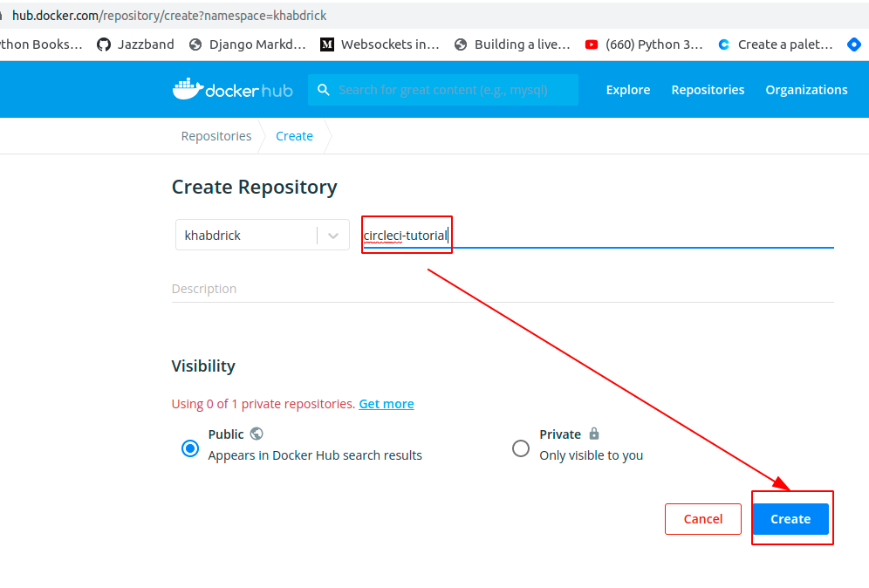Click the globe icon beside Public

256,434
